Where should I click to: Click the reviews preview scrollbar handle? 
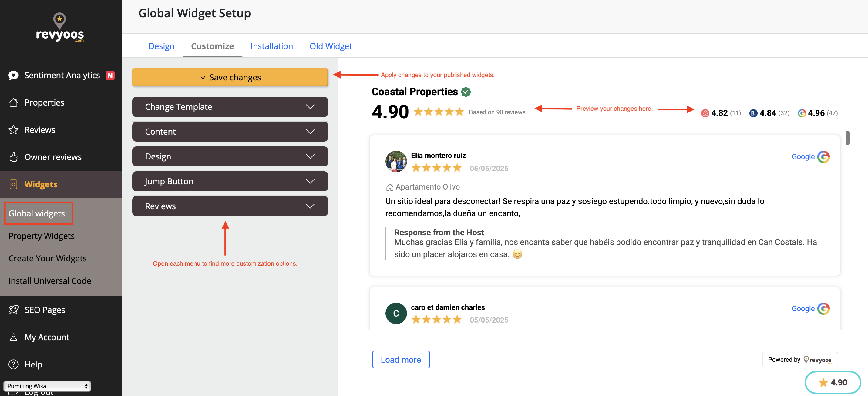(847, 138)
